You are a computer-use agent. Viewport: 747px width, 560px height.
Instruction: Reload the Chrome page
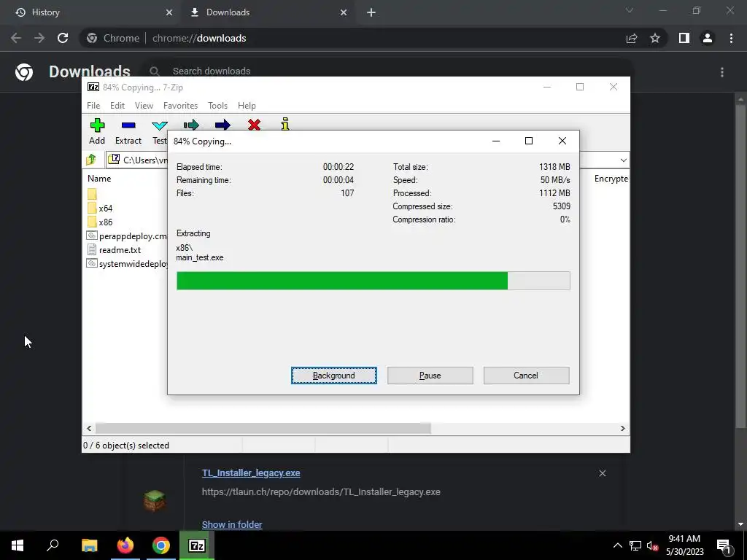(x=63, y=38)
